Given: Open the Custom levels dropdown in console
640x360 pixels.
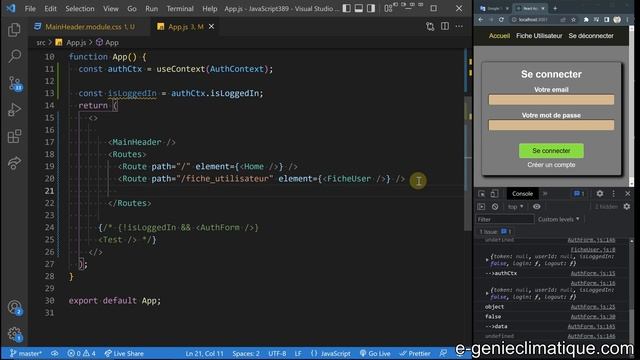Looking at the screenshot, I should click(x=558, y=220).
